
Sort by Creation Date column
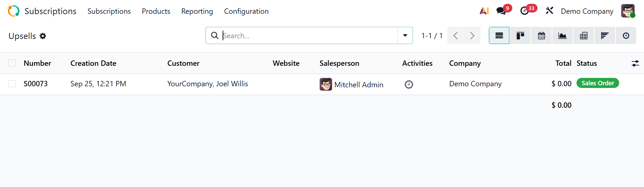(93, 63)
